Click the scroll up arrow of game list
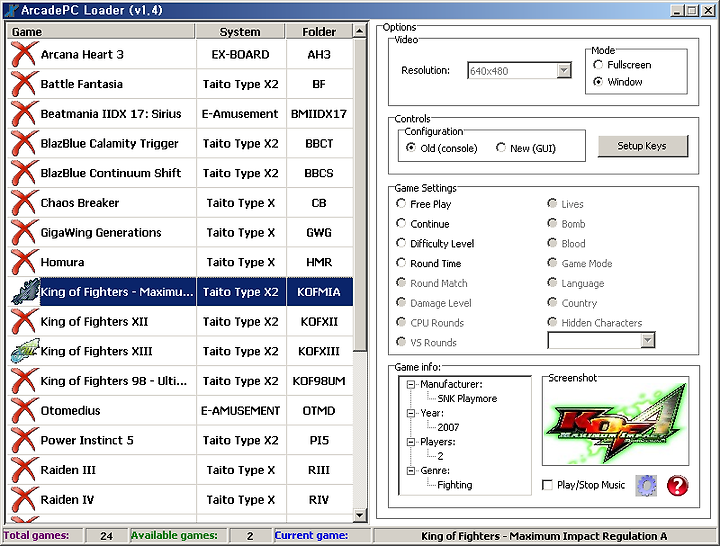This screenshot has width=720, height=546. tap(360, 31)
